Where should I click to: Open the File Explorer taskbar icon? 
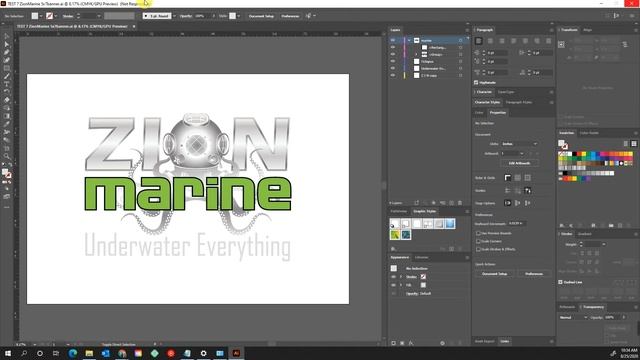tap(89, 353)
